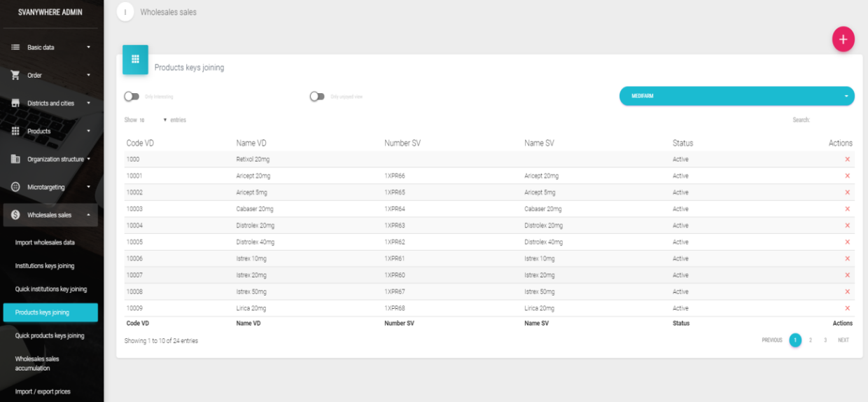Go to Quick products keys joining

click(x=50, y=335)
